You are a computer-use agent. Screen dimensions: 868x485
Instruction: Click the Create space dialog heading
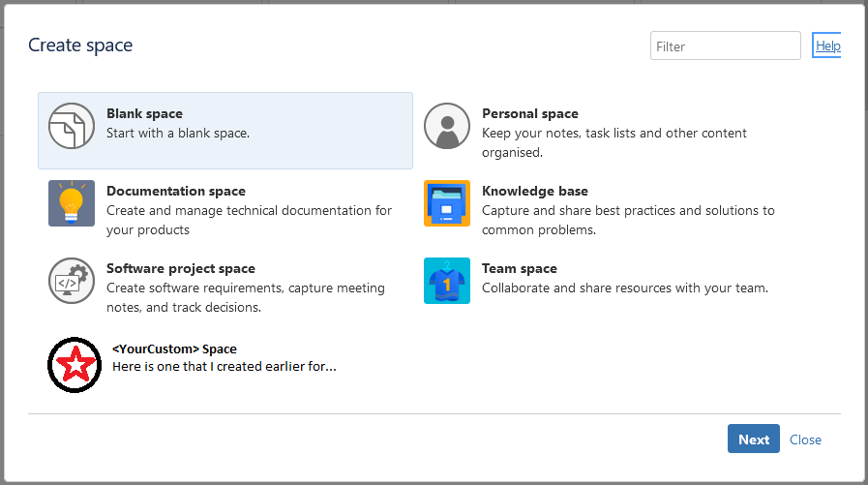(80, 45)
